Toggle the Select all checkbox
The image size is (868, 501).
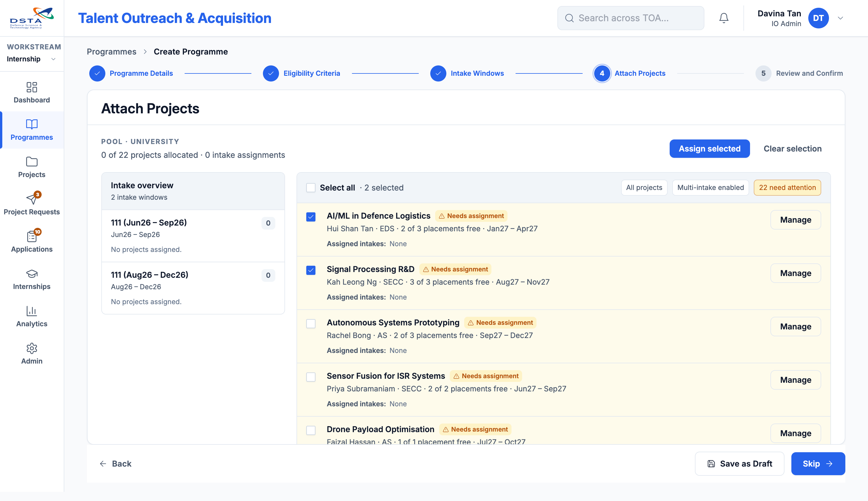pos(311,188)
